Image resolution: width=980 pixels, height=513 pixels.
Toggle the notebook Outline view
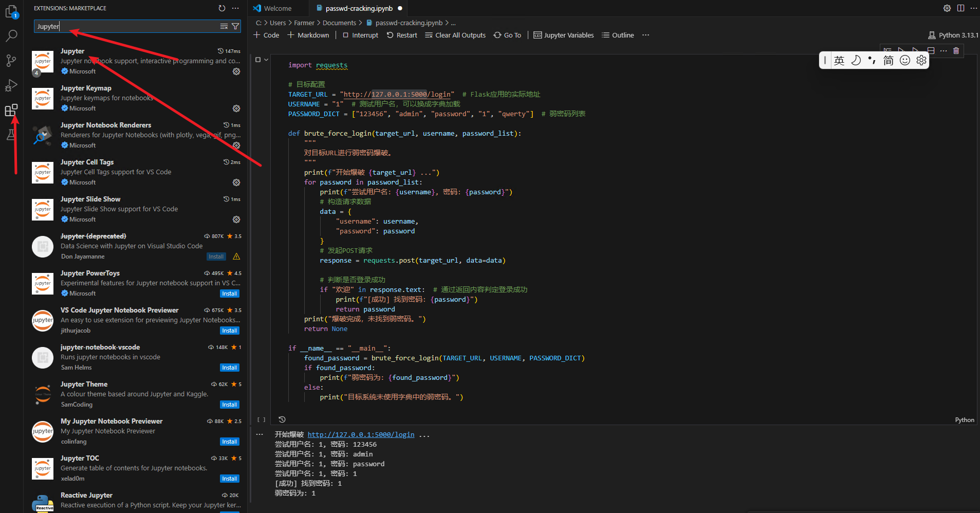click(618, 35)
